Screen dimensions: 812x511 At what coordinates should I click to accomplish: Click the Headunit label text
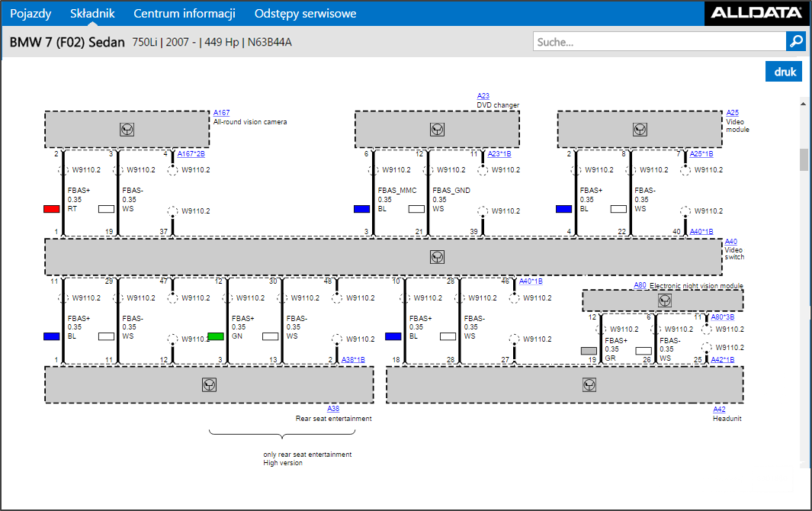(x=727, y=418)
